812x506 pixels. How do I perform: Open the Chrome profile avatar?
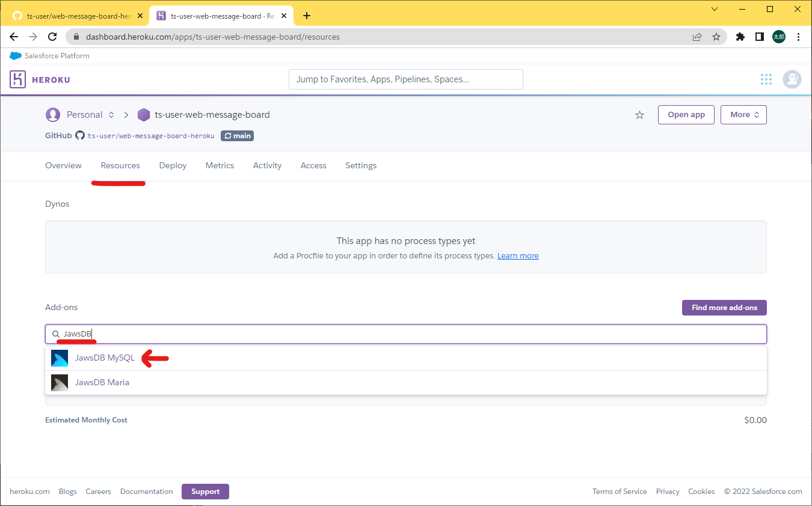click(779, 37)
